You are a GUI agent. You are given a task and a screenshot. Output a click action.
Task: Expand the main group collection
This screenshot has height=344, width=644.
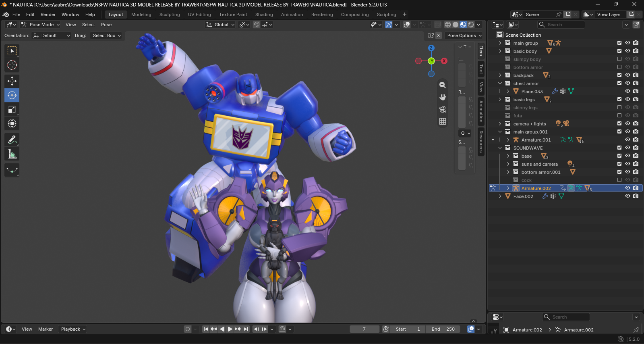[500, 43]
